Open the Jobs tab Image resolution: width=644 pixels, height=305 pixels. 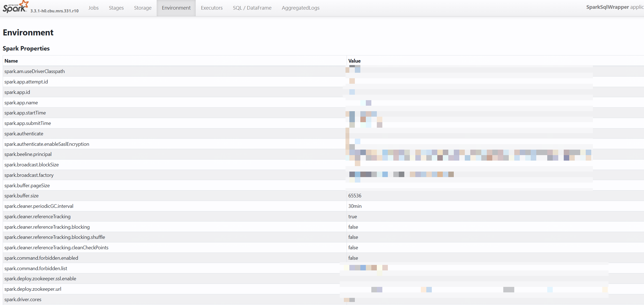[93, 8]
